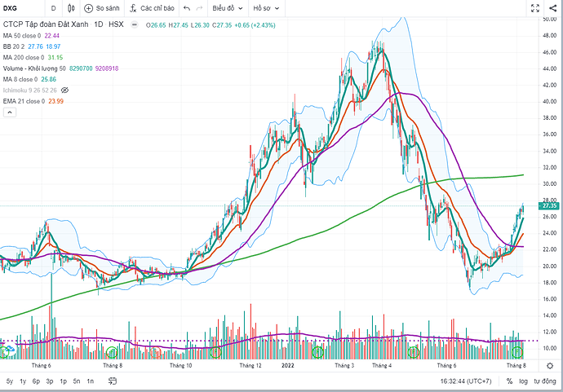This screenshot has width=563, height=392.
Task: Click the current price label 27.35
Action: tap(549, 206)
